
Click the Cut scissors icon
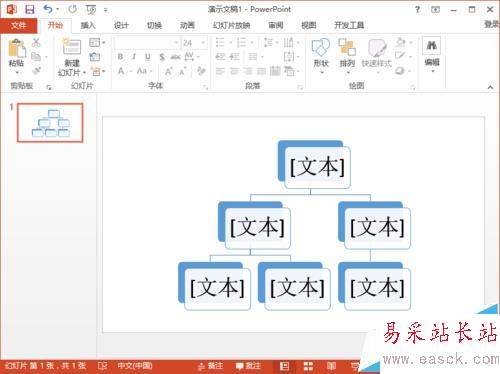pyautogui.click(x=36, y=42)
